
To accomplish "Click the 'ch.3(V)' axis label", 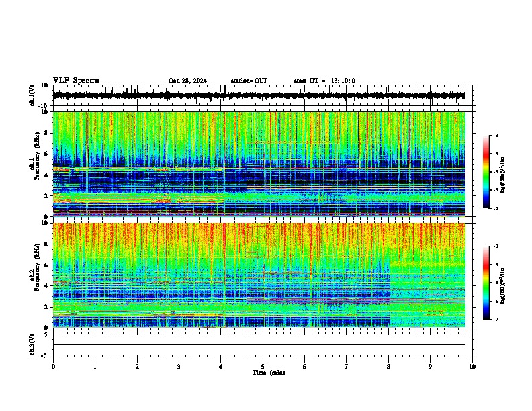I will pos(32,345).
